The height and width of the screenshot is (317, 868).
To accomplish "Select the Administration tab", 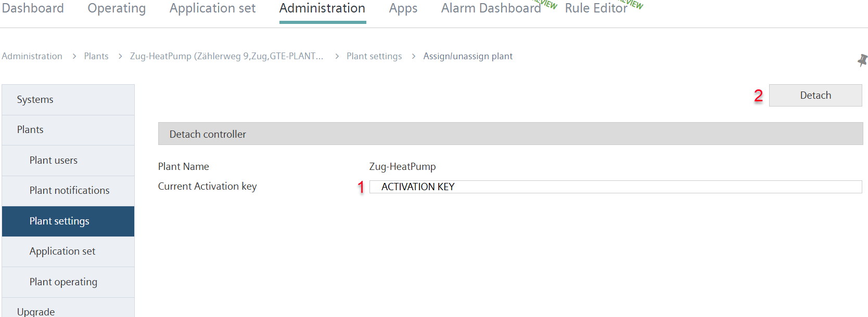I will point(322,8).
